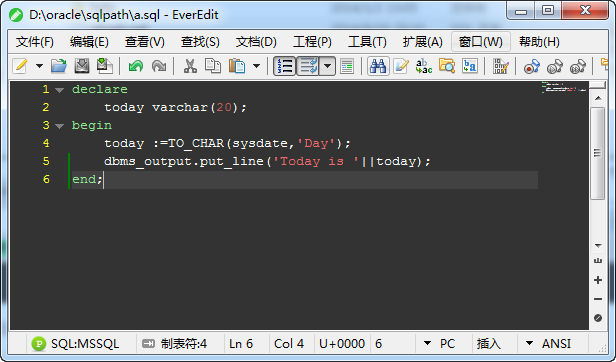Open the 帮助(H) menu
This screenshot has width=616, height=362.
click(x=539, y=42)
